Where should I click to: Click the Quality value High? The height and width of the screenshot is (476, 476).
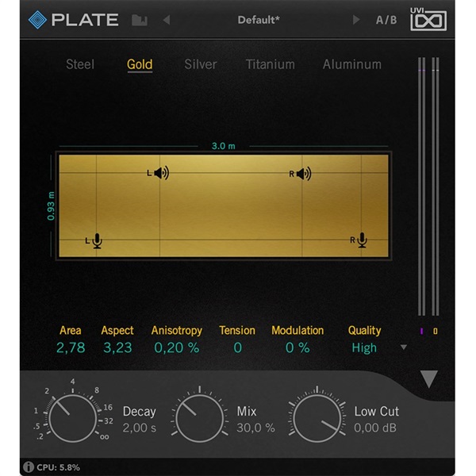(364, 348)
